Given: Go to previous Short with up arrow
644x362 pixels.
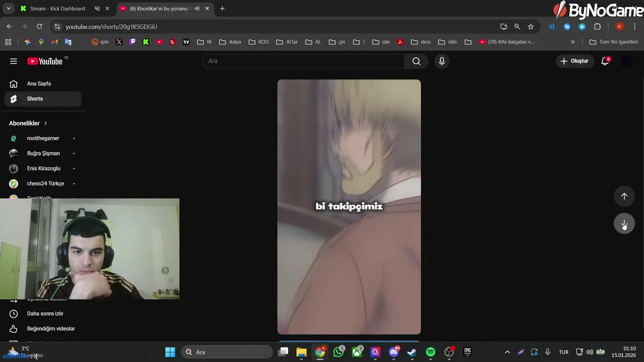Looking at the screenshot, I should click(x=624, y=196).
